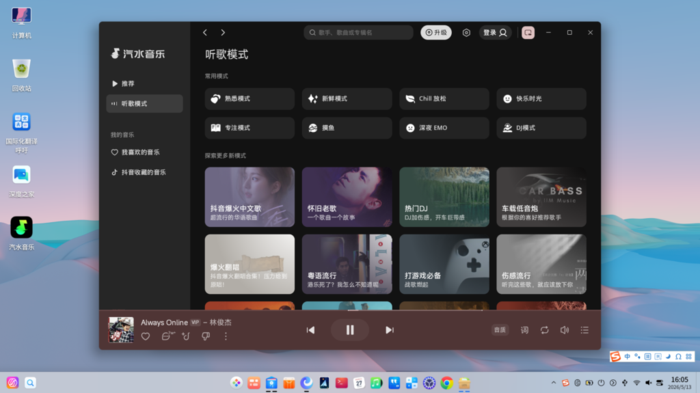The image size is (700, 393).
Task: Open the 国际化翻译平台 desktop icon
Action: pyautogui.click(x=21, y=132)
